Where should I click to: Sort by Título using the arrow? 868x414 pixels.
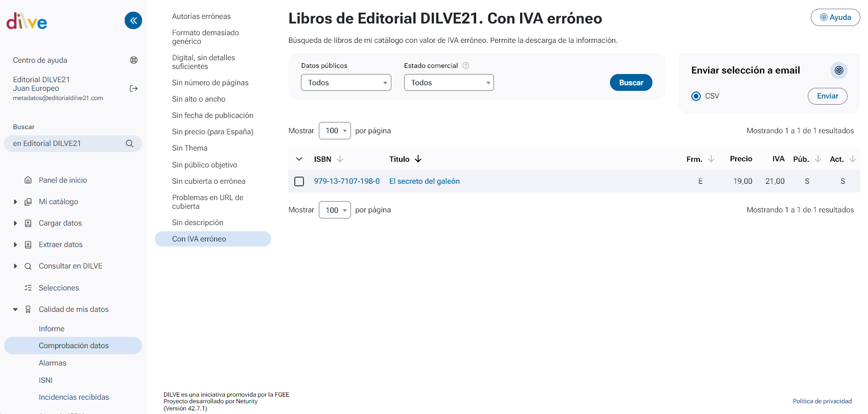click(x=418, y=159)
